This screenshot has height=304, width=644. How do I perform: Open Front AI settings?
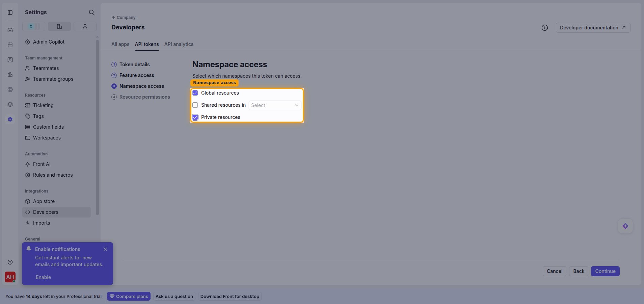point(56,164)
